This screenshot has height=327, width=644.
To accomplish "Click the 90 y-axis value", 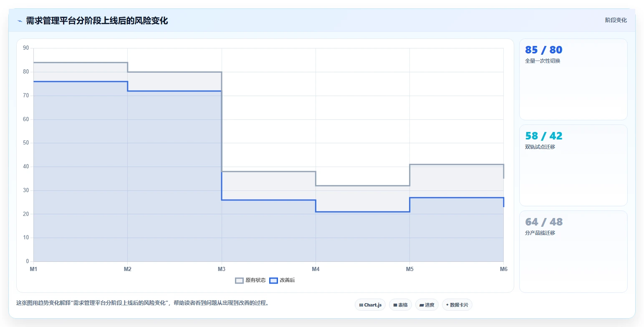I will pos(26,48).
